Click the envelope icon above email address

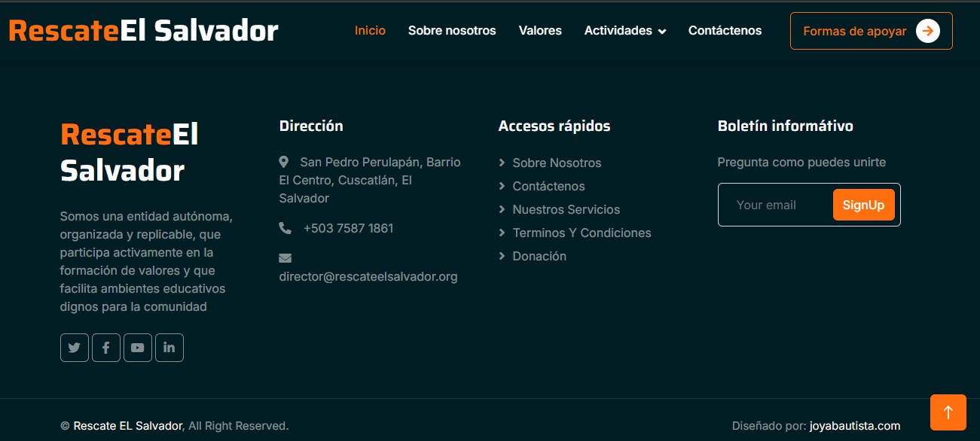285,258
